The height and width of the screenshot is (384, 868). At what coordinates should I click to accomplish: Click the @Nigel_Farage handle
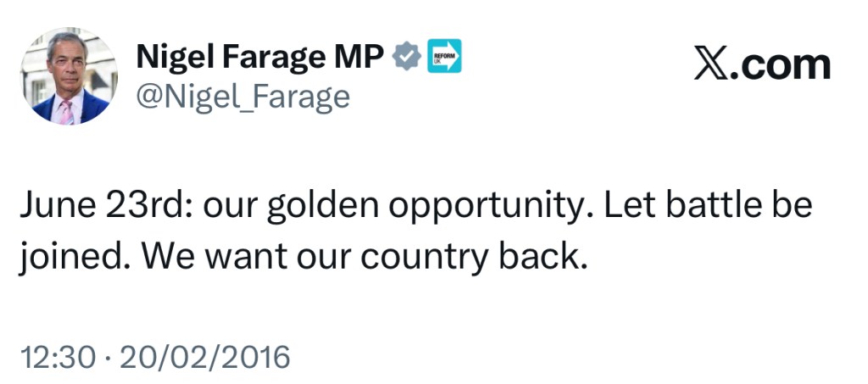point(242,97)
